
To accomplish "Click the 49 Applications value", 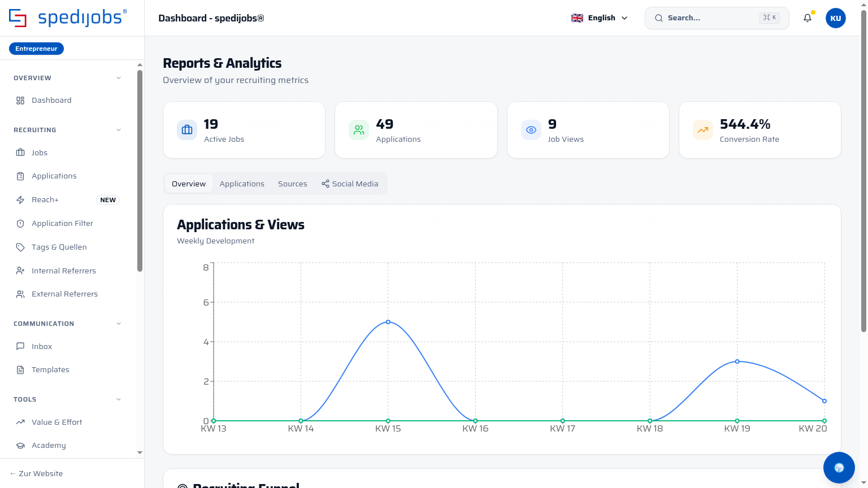I will click(385, 124).
